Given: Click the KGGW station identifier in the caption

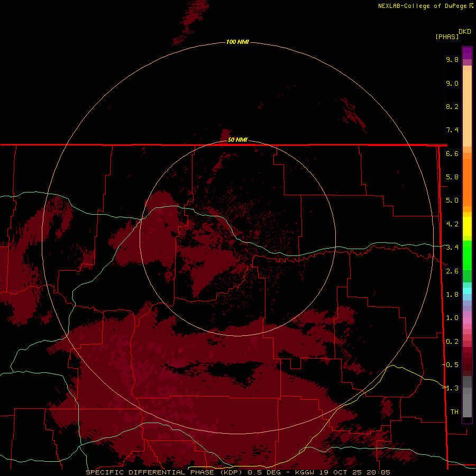Looking at the screenshot, I should pos(304,472).
